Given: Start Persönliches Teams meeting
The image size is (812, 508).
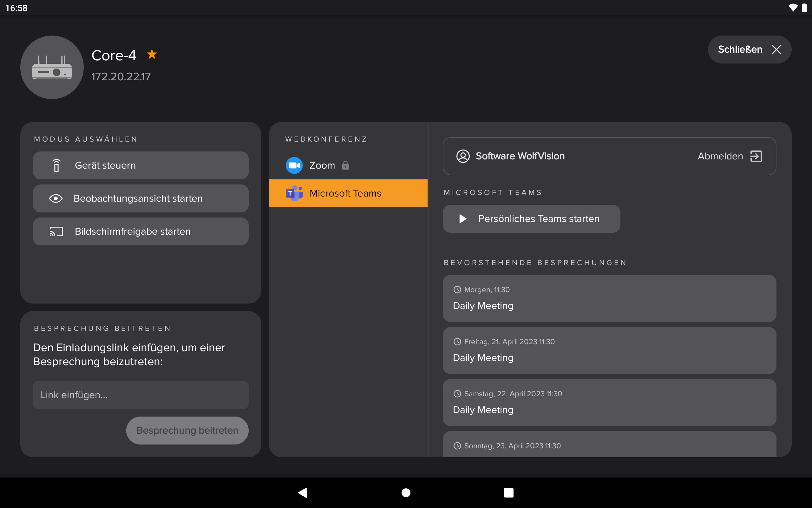Looking at the screenshot, I should coord(532,219).
